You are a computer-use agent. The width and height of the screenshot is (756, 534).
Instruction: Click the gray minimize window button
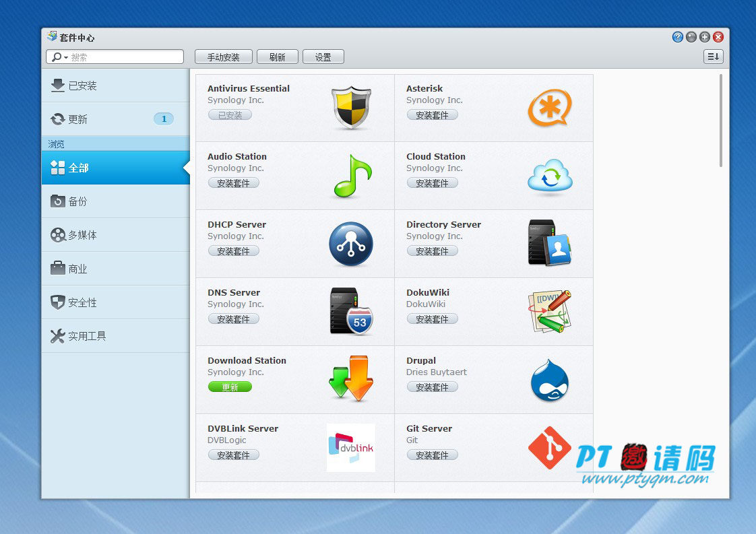pyautogui.click(x=691, y=37)
